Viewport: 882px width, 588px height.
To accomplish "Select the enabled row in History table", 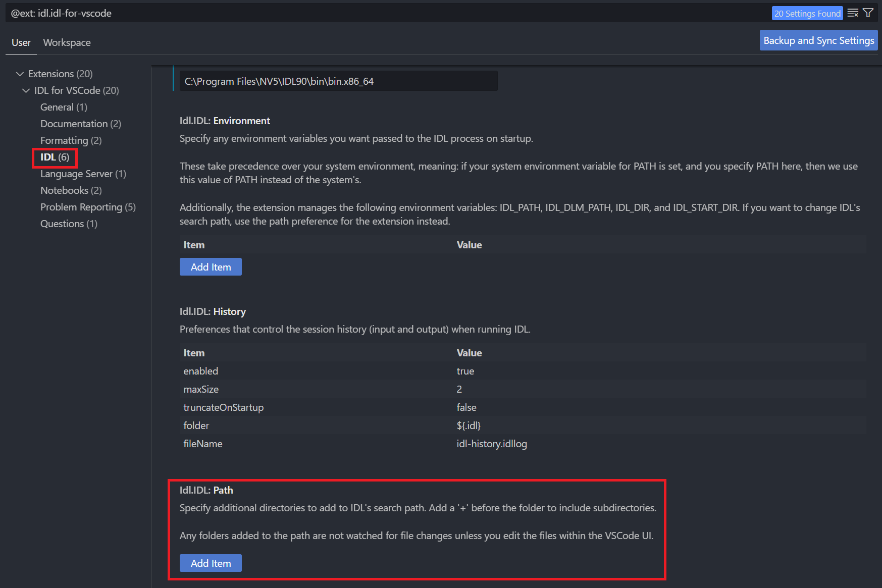I will click(x=523, y=371).
